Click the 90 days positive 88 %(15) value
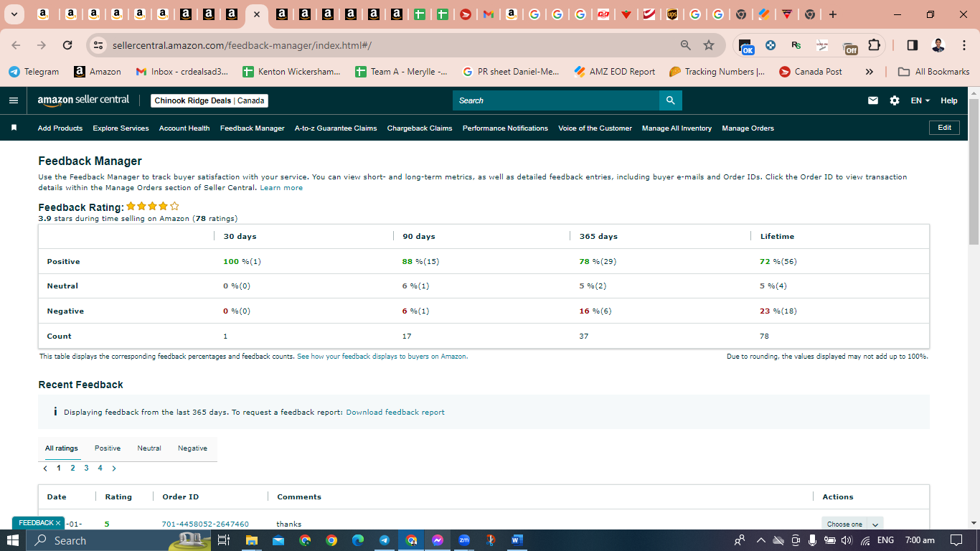Screen dimensions: 980x551 [421, 262]
